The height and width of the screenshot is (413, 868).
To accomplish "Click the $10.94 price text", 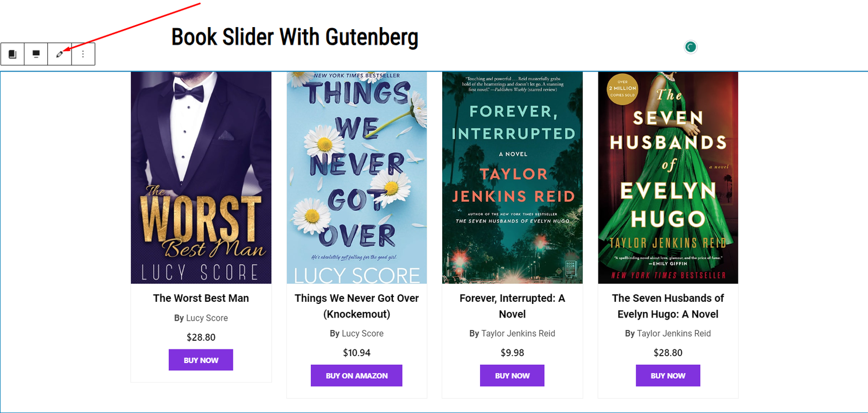I will 356,353.
